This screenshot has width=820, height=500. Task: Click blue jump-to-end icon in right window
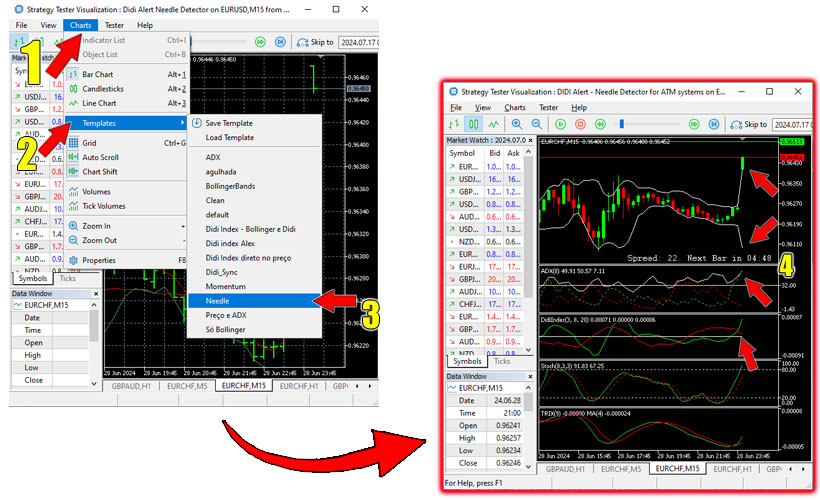point(714,124)
